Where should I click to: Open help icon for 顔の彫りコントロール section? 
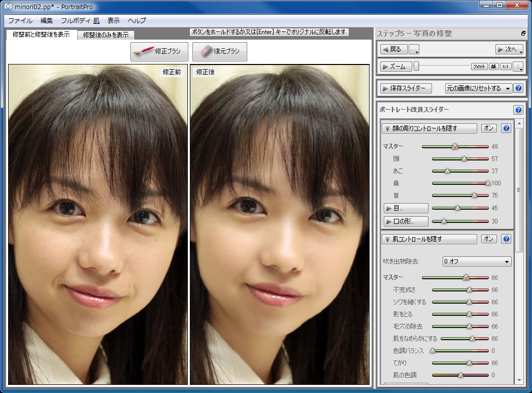click(x=506, y=128)
